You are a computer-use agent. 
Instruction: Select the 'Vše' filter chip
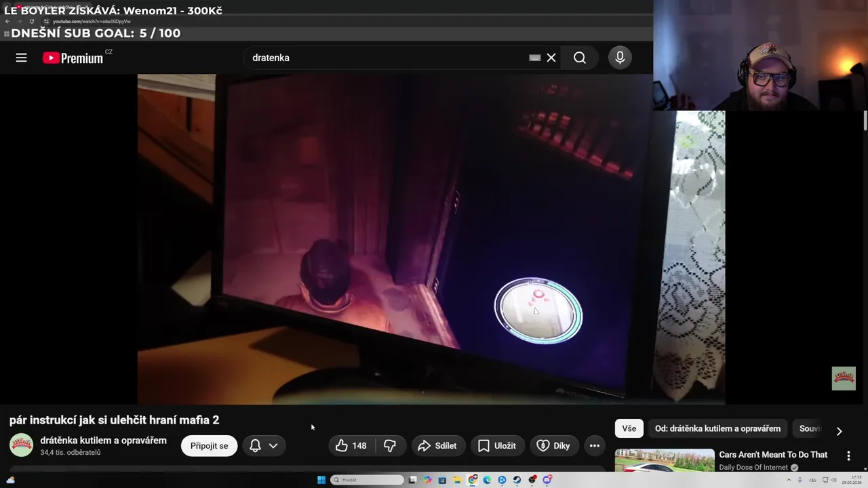[x=629, y=428]
